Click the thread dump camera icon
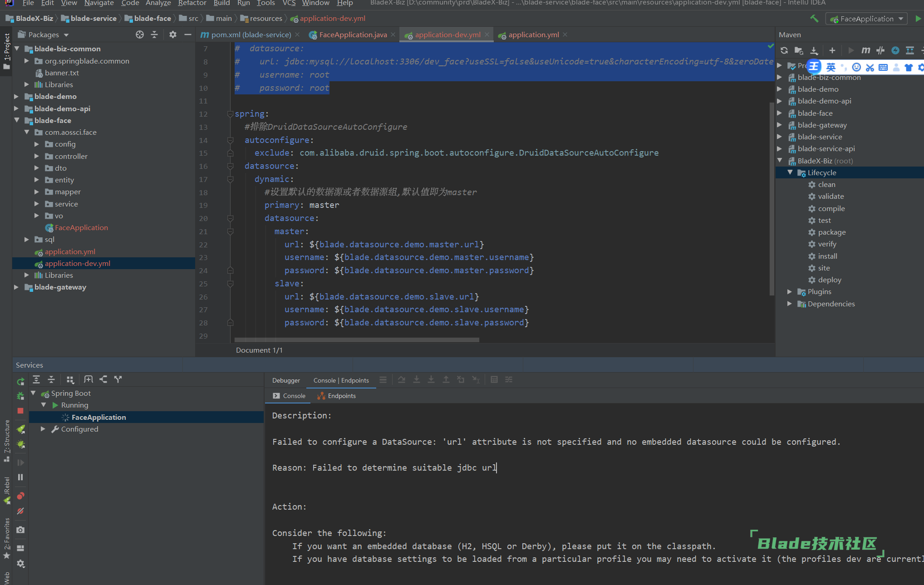 tap(20, 530)
